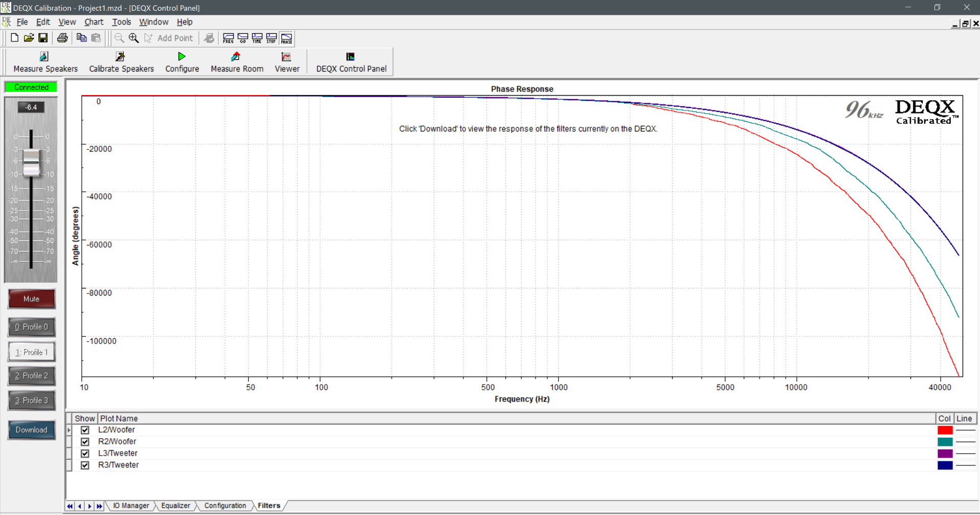Viewport: 980px width, 515px height.
Task: Select 3: Profile 3
Action: pyautogui.click(x=31, y=400)
